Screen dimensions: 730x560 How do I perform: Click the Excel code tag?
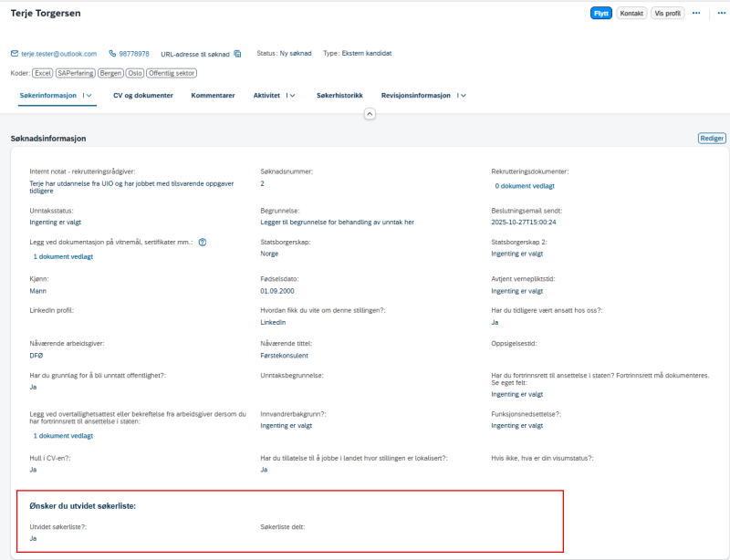tap(43, 73)
